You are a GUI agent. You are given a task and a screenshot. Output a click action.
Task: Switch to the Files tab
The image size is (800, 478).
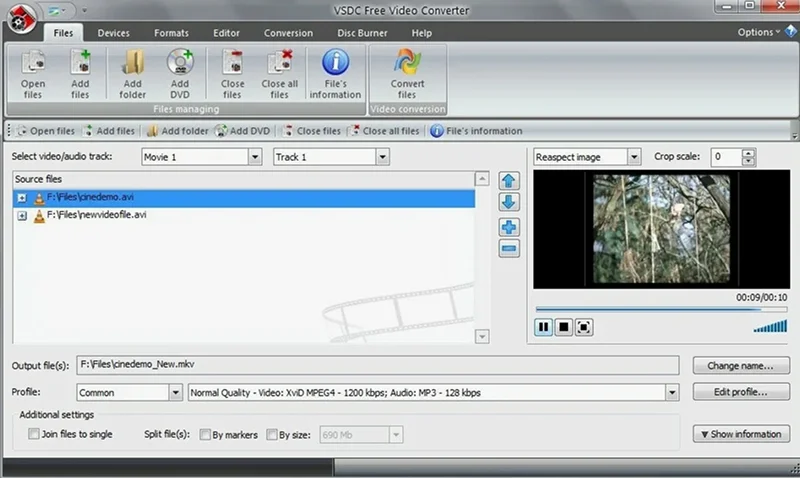[63, 33]
